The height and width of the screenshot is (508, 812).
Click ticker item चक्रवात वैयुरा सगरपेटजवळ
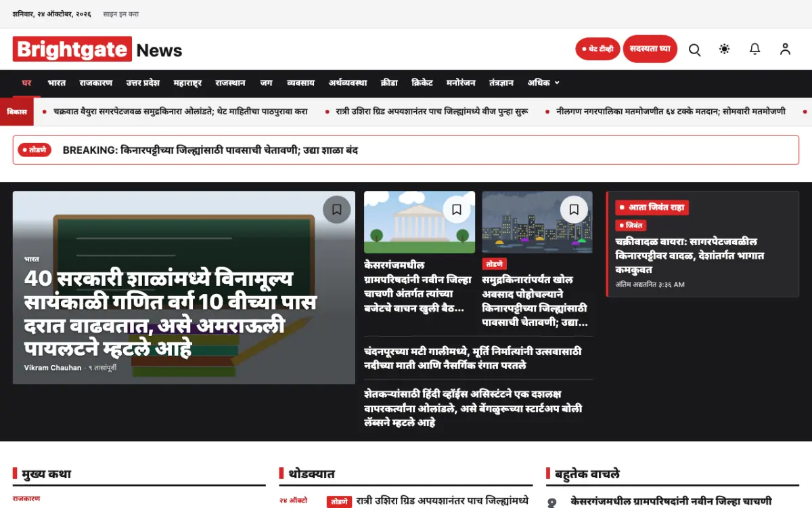(x=180, y=111)
